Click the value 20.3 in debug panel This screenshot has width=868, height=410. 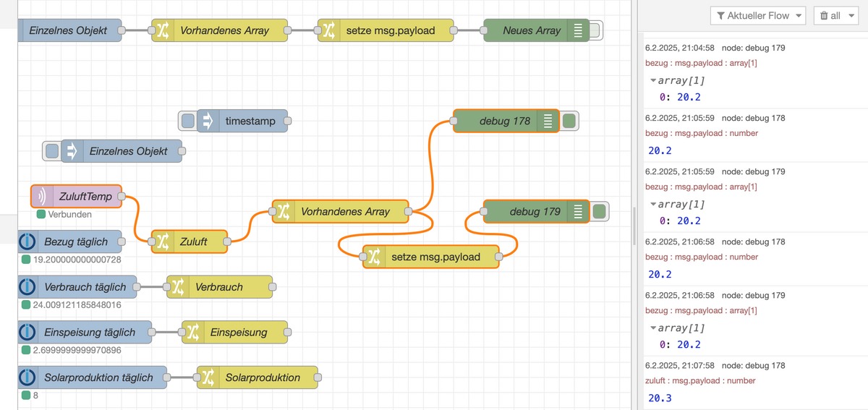coord(660,398)
